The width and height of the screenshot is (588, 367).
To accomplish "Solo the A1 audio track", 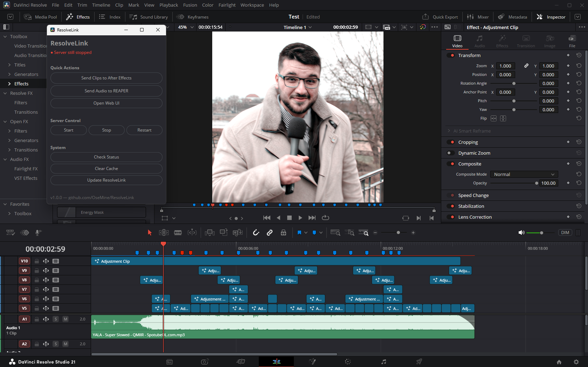I will coord(56,319).
